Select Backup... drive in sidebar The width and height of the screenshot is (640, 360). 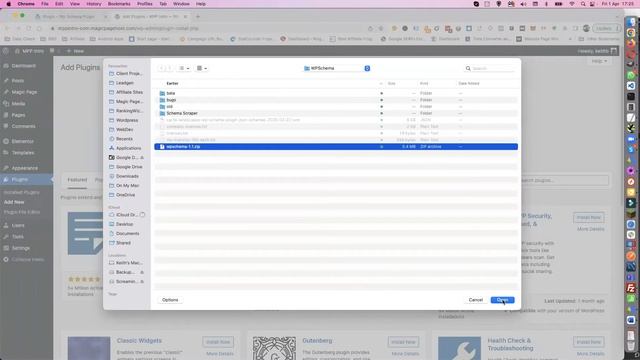[x=122, y=272]
